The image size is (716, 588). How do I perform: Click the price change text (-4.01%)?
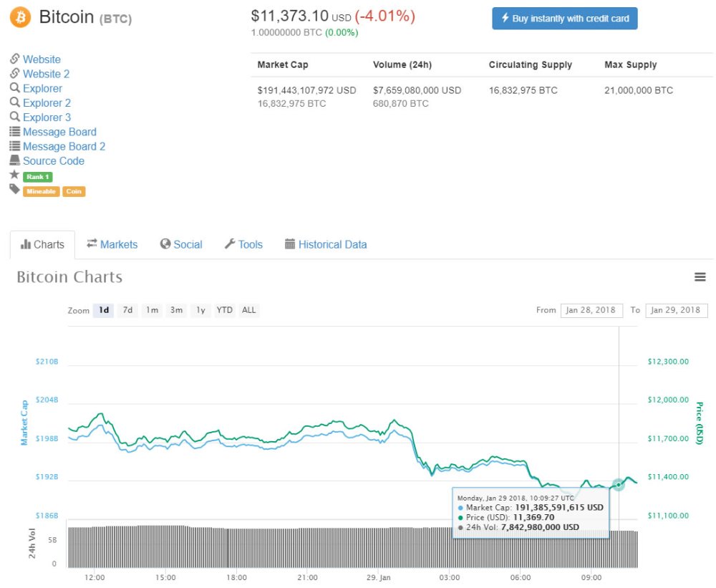click(x=385, y=16)
